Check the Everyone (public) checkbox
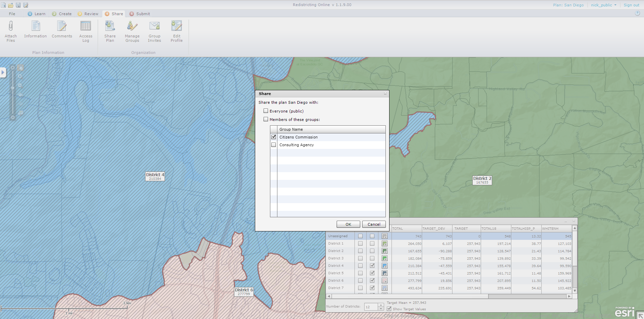Screen dimensions: 644x319 (266, 111)
